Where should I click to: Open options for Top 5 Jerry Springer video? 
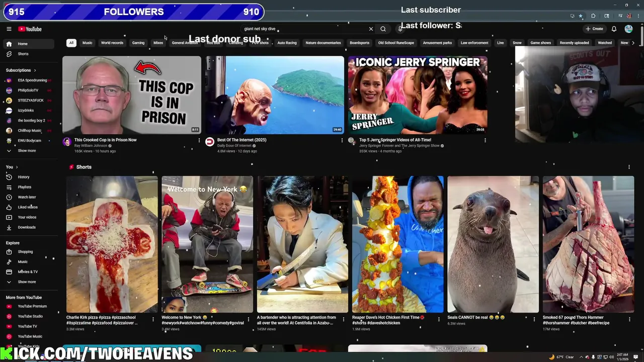pos(485,140)
